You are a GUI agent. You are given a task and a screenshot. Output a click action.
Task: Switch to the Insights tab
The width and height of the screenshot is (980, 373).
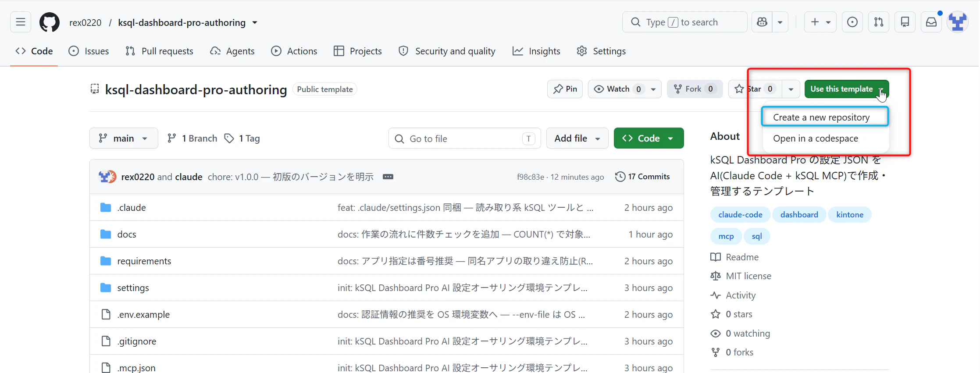point(536,51)
